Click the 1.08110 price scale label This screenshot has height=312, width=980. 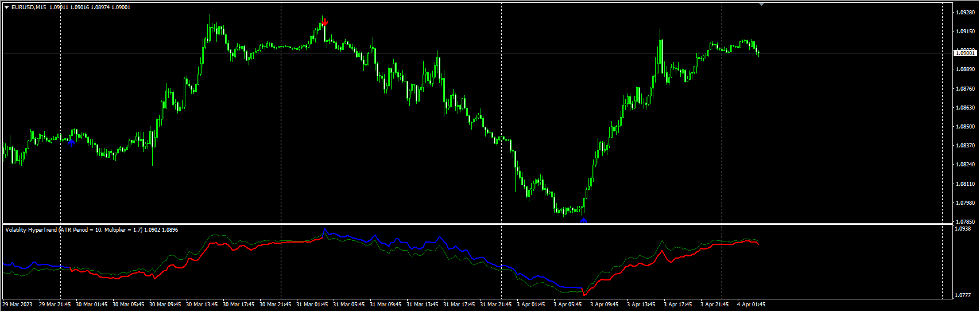click(966, 184)
